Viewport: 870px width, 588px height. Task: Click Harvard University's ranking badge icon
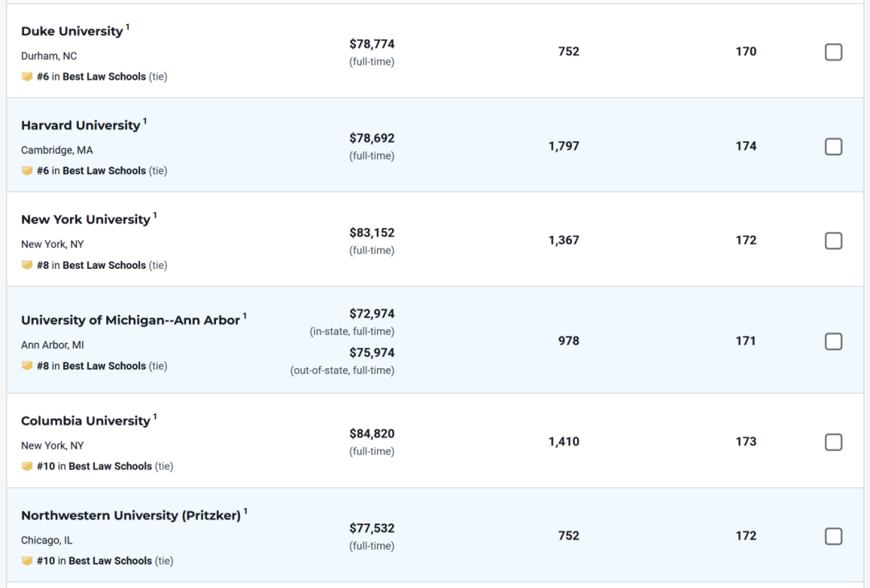(27, 171)
